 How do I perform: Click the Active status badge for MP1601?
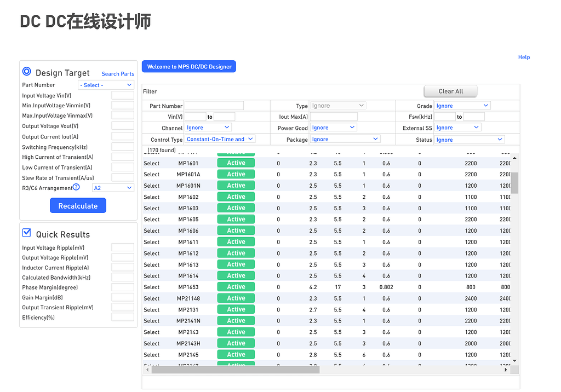tap(236, 163)
